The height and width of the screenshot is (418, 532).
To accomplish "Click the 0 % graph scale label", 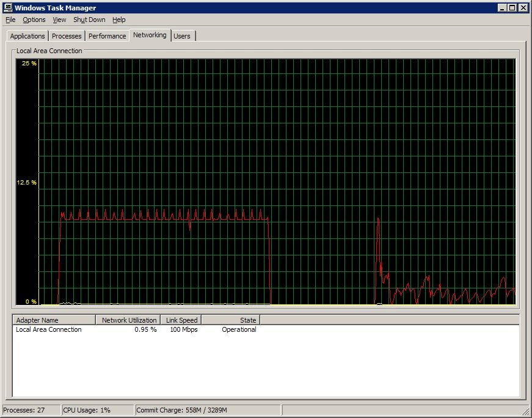I will click(31, 301).
